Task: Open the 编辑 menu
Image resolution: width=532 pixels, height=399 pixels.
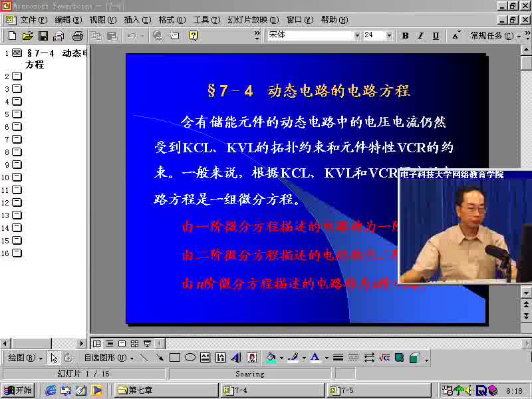Action: click(x=68, y=20)
